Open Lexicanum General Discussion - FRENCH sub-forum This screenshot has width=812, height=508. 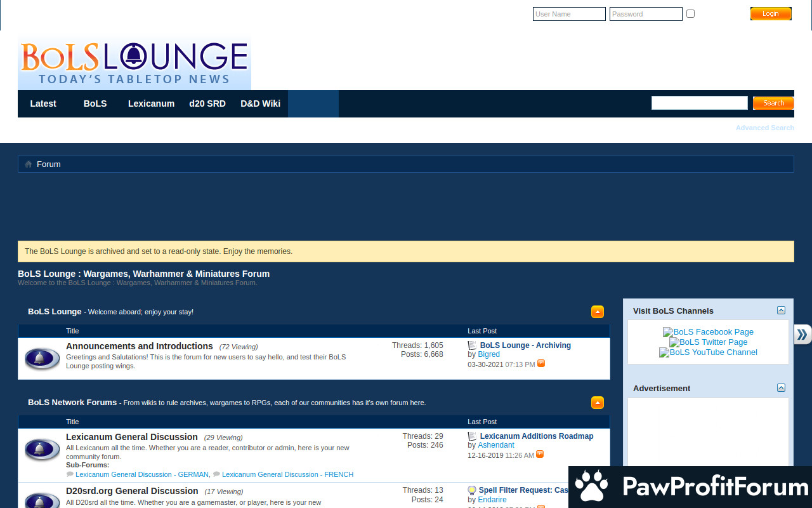288,474
